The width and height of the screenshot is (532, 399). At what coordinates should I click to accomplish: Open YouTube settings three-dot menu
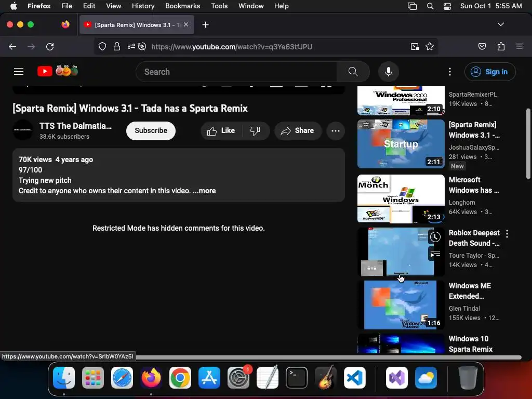coord(450,72)
